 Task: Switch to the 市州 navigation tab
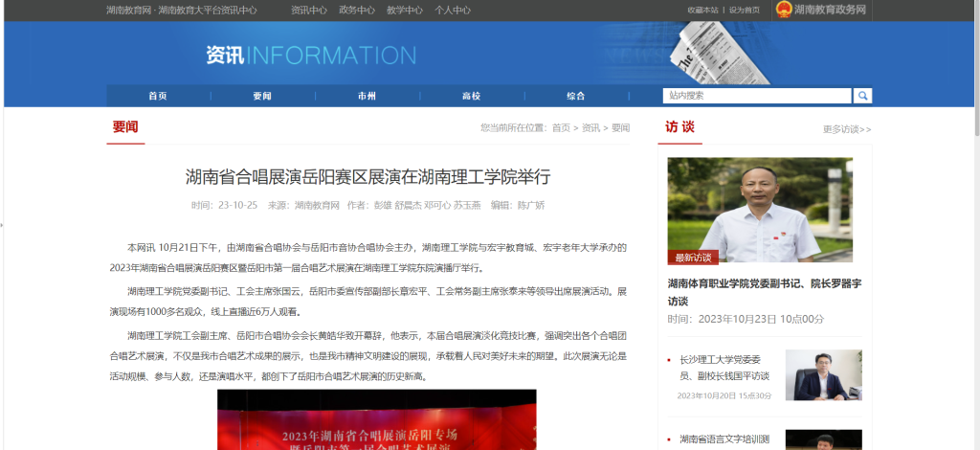367,96
